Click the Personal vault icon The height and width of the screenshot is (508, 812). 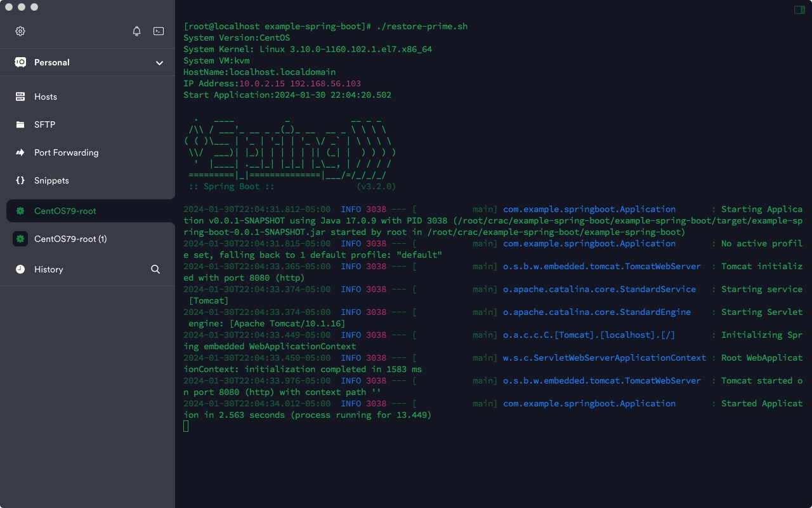pyautogui.click(x=20, y=62)
